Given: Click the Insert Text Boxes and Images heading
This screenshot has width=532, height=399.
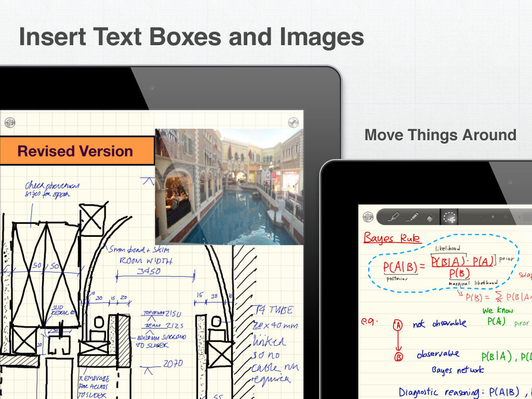Looking at the screenshot, I should [x=191, y=37].
